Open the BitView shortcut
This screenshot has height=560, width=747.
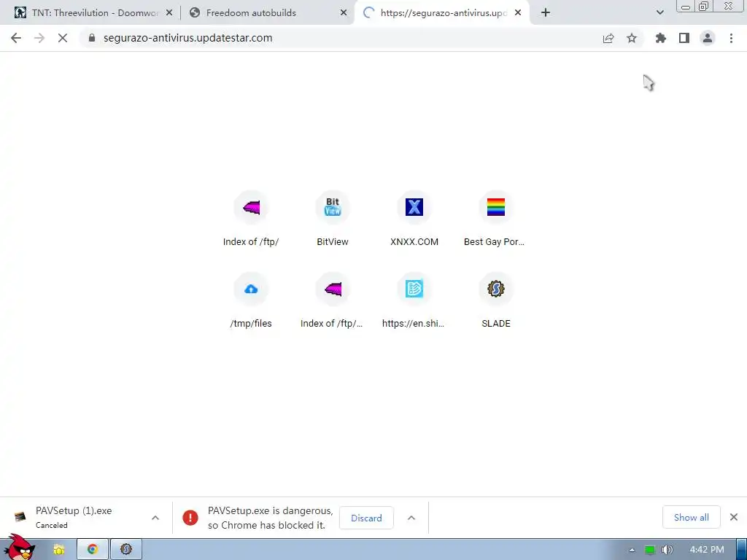tap(333, 219)
